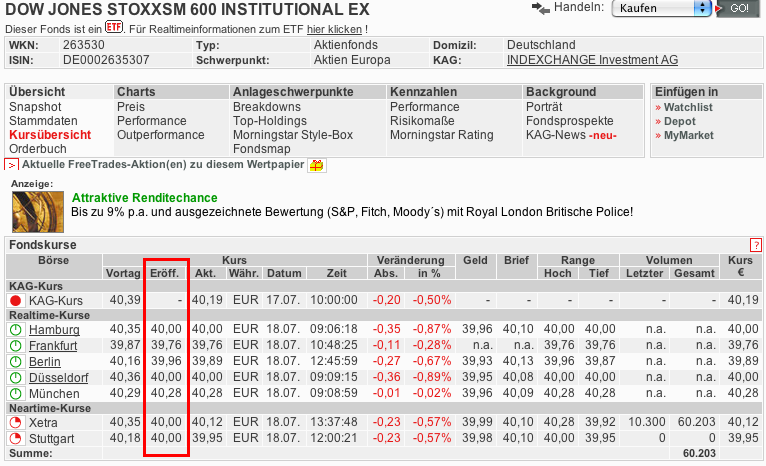Open Stammdaten under Übersicht

[43, 121]
